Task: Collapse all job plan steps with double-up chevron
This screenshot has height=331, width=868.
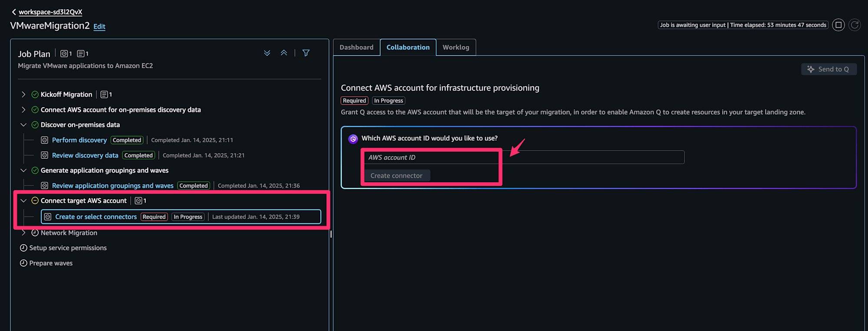Action: [284, 53]
